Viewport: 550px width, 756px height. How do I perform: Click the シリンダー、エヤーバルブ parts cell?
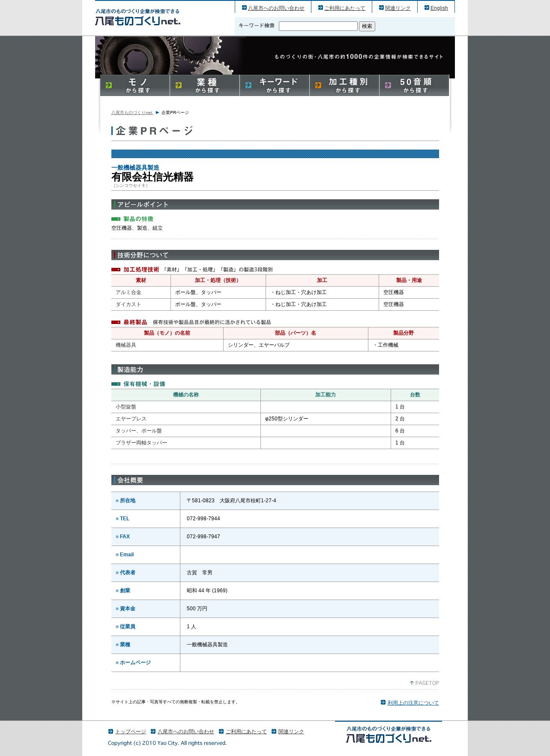(296, 345)
